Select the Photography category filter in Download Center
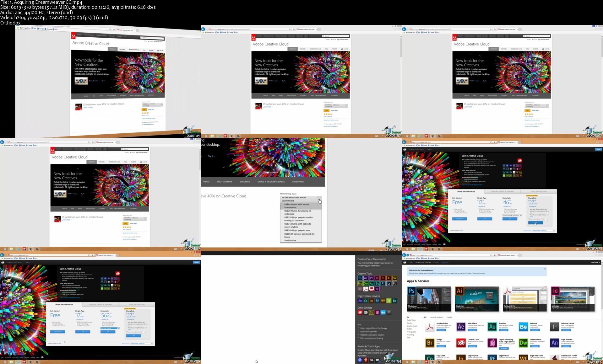 pyautogui.click(x=411, y=332)
